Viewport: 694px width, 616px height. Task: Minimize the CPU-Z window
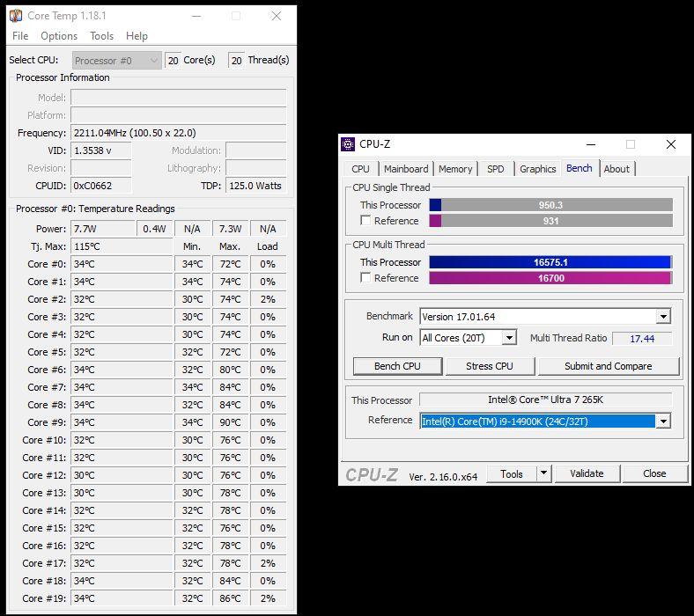point(589,144)
